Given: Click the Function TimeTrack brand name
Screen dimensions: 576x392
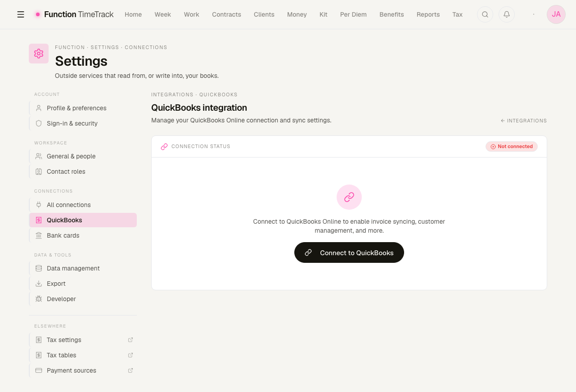Looking at the screenshot, I should tap(79, 14).
